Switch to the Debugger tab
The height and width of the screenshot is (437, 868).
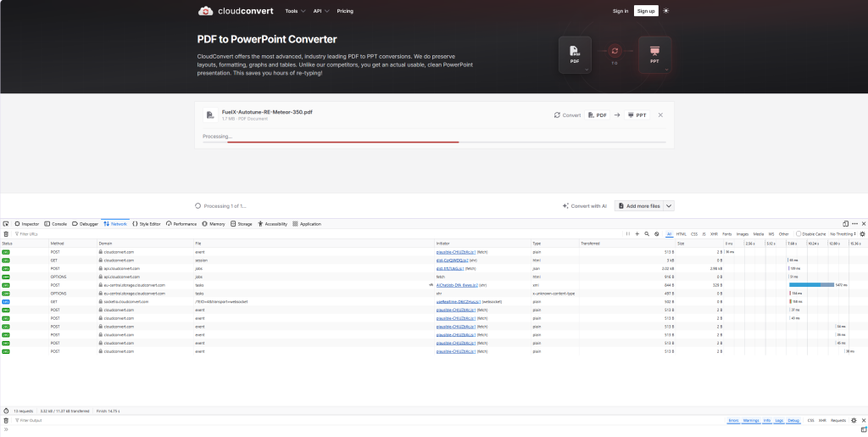click(86, 224)
